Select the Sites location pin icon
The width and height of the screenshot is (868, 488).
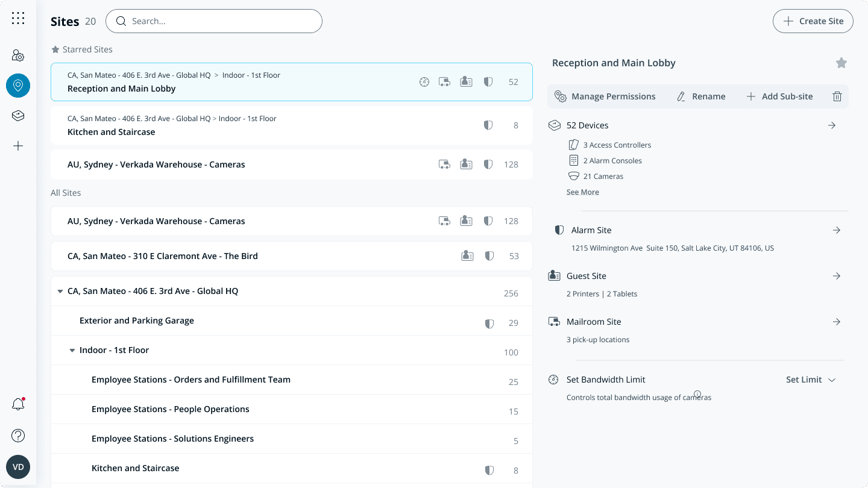18,86
